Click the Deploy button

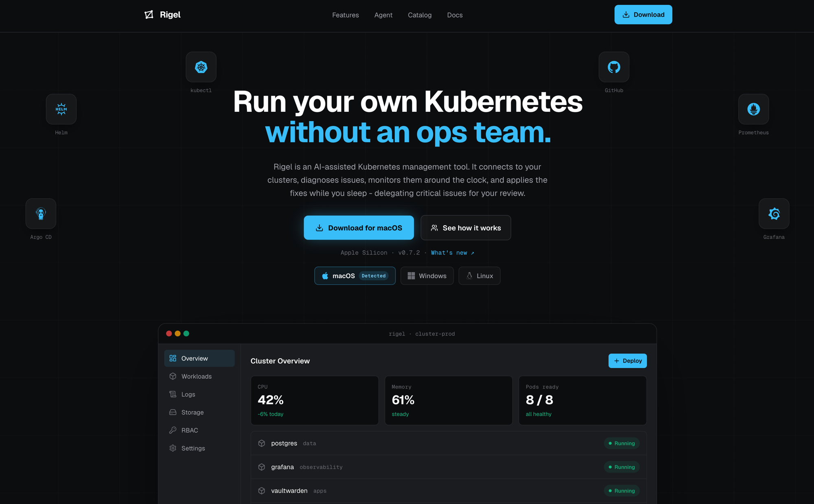pyautogui.click(x=628, y=361)
